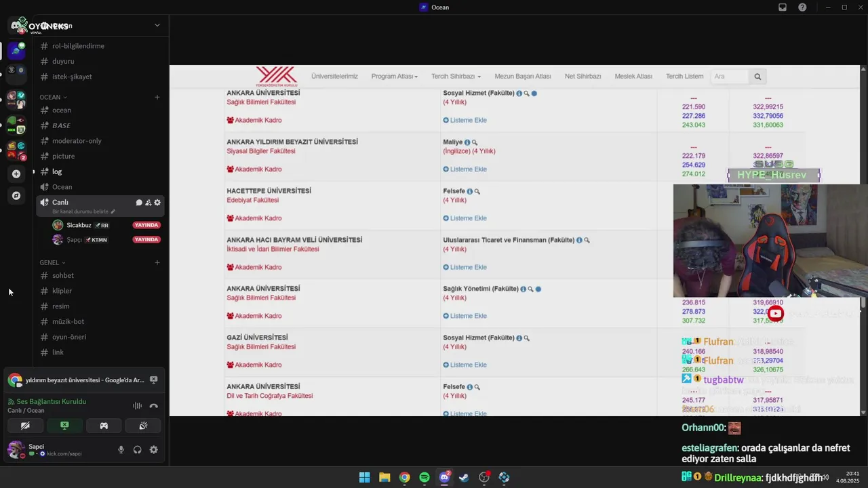Toggle deafen with the headphones icon
This screenshot has height=488, width=868.
pos(138,449)
